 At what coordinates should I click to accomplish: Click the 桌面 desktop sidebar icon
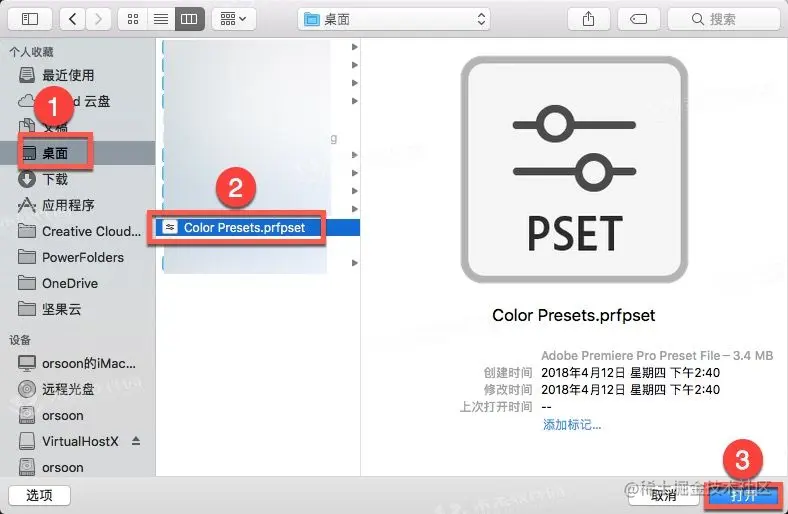click(x=30, y=153)
